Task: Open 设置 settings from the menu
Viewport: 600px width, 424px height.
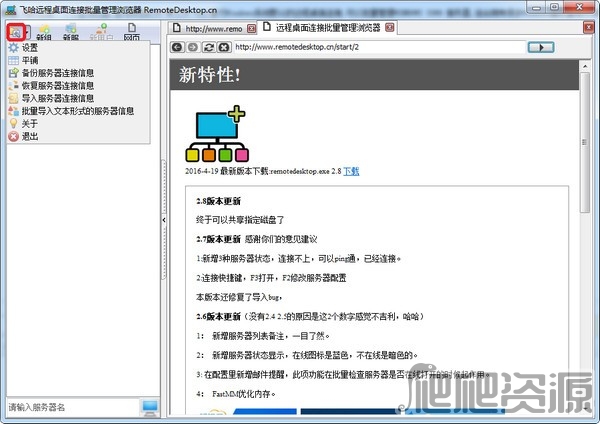Action: [x=78, y=48]
